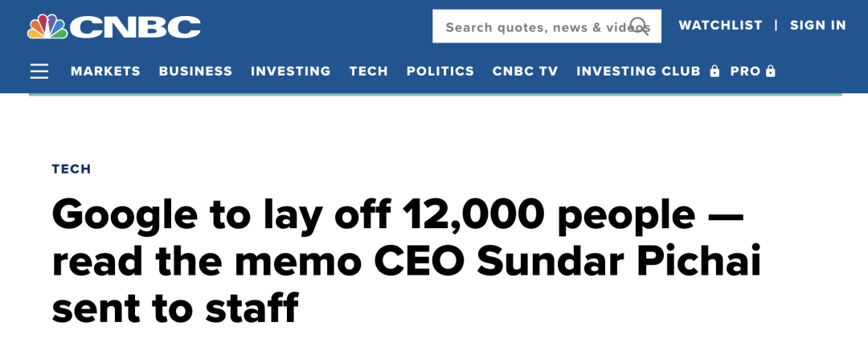Switch to CNBC TV section
This screenshot has width=868, height=343.
(x=525, y=71)
